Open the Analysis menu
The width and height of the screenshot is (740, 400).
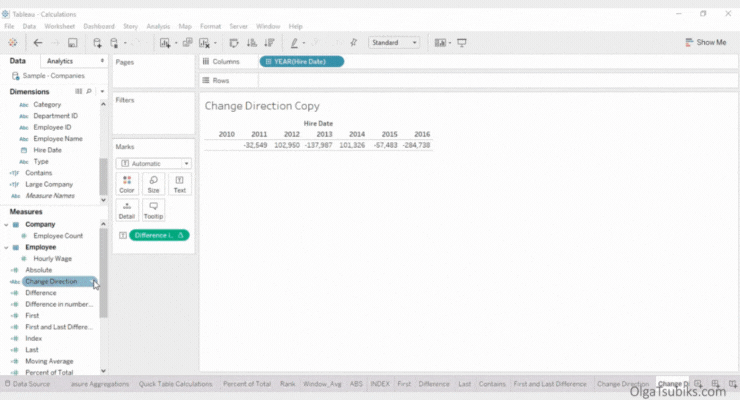[x=158, y=26]
